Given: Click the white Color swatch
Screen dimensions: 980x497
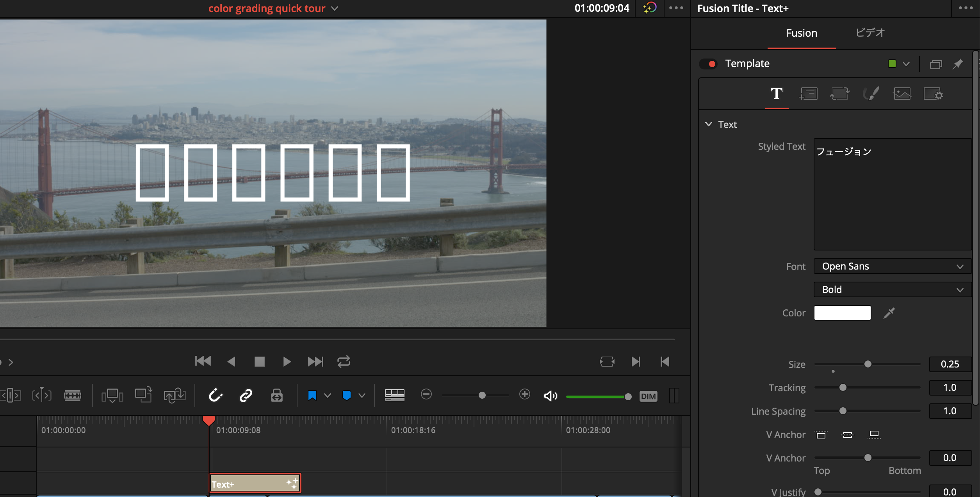Looking at the screenshot, I should 842,313.
